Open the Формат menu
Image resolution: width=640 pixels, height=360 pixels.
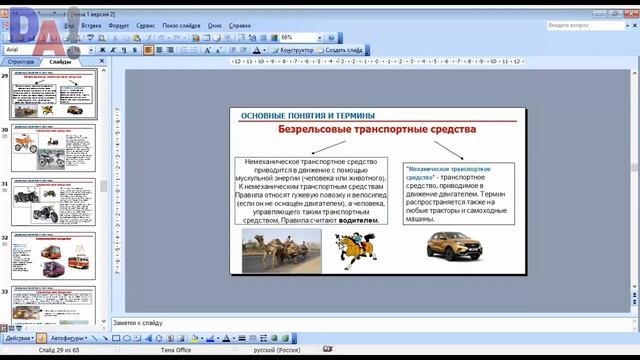point(118,25)
